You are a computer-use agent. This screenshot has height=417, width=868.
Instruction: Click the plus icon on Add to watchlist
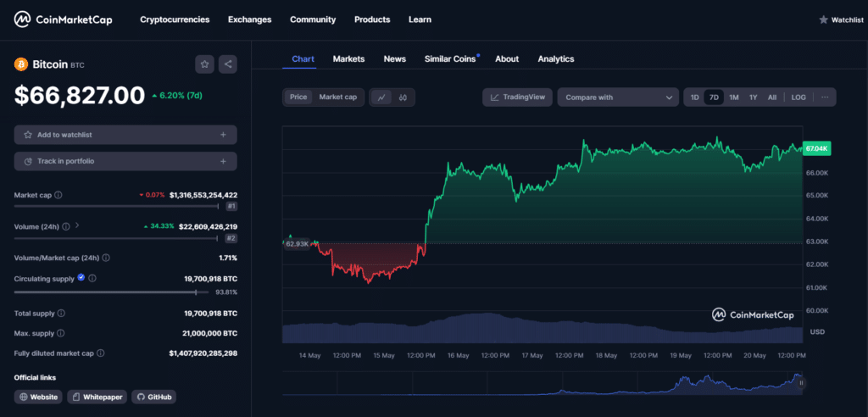click(223, 135)
